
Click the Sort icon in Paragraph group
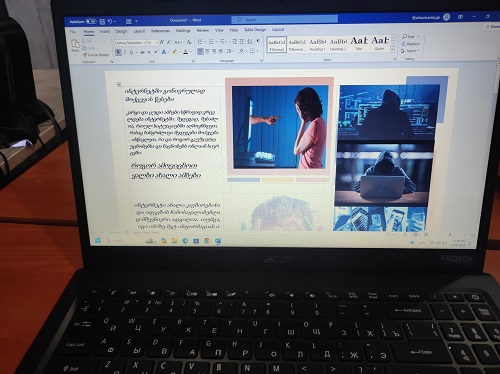coord(250,41)
